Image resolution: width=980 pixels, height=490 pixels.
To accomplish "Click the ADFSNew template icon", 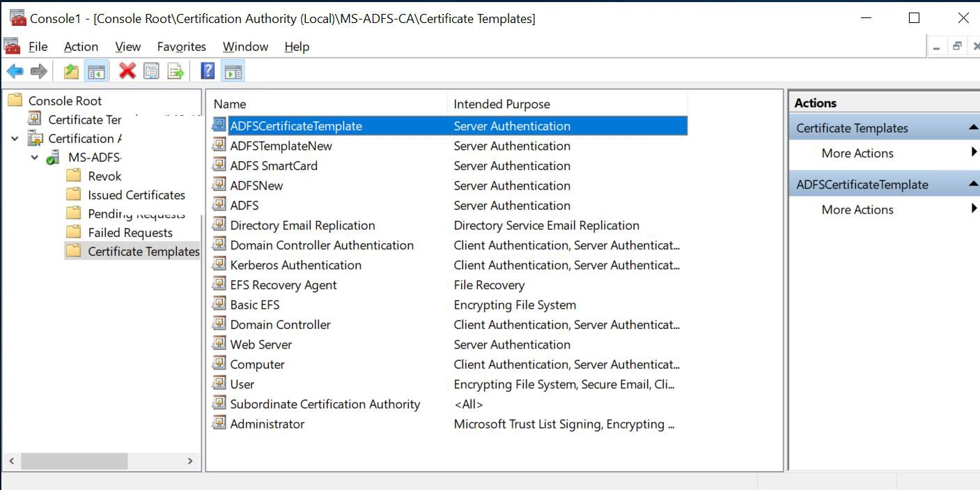I will point(219,185).
